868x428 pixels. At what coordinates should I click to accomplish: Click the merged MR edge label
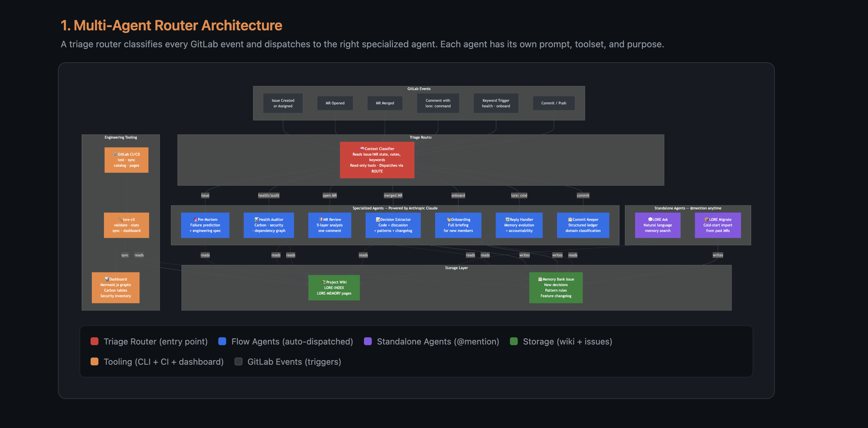click(393, 195)
